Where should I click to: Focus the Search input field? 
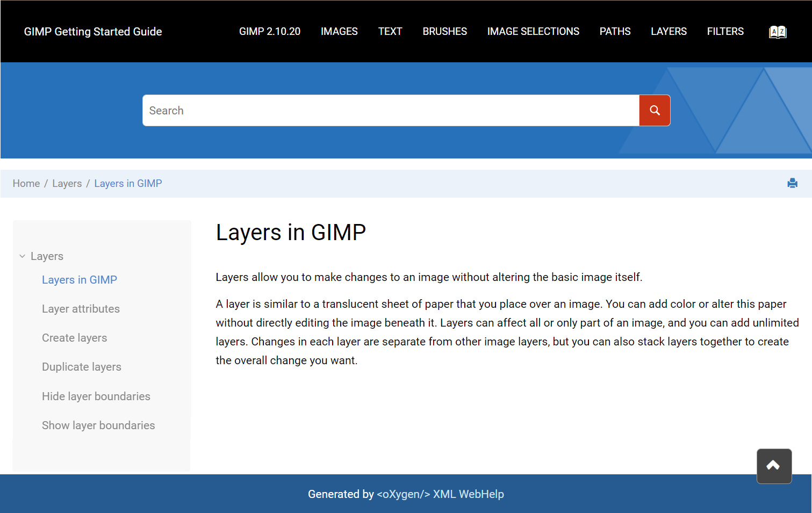click(x=391, y=111)
